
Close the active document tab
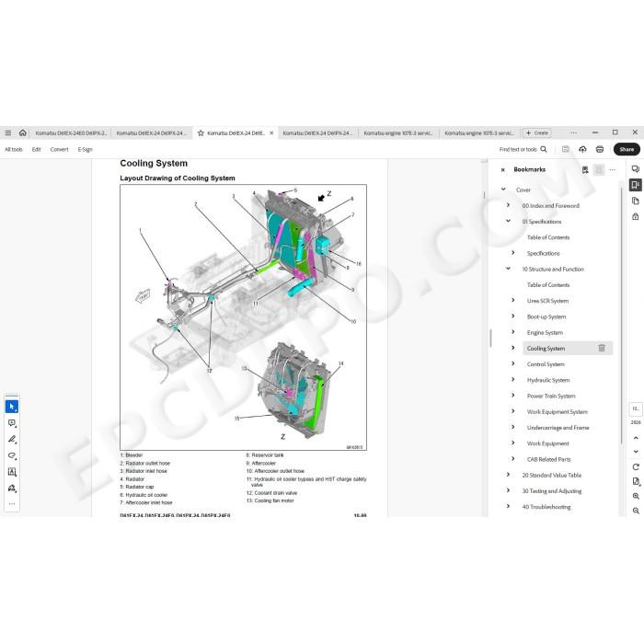pyautogui.click(x=271, y=133)
